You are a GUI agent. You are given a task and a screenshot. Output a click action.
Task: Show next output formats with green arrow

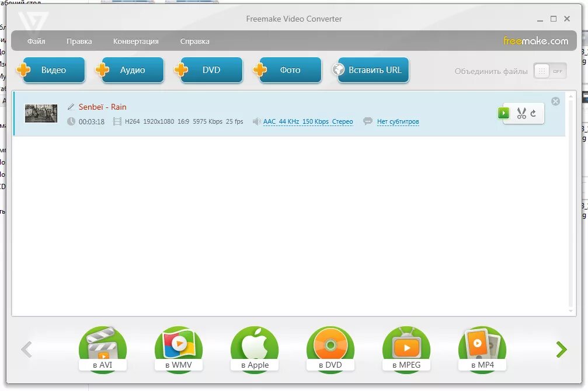coord(561,350)
